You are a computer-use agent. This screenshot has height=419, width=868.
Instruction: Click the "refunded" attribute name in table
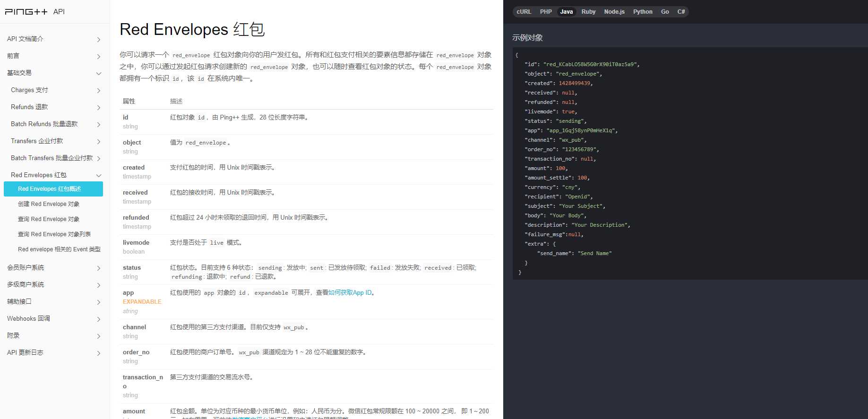click(136, 217)
